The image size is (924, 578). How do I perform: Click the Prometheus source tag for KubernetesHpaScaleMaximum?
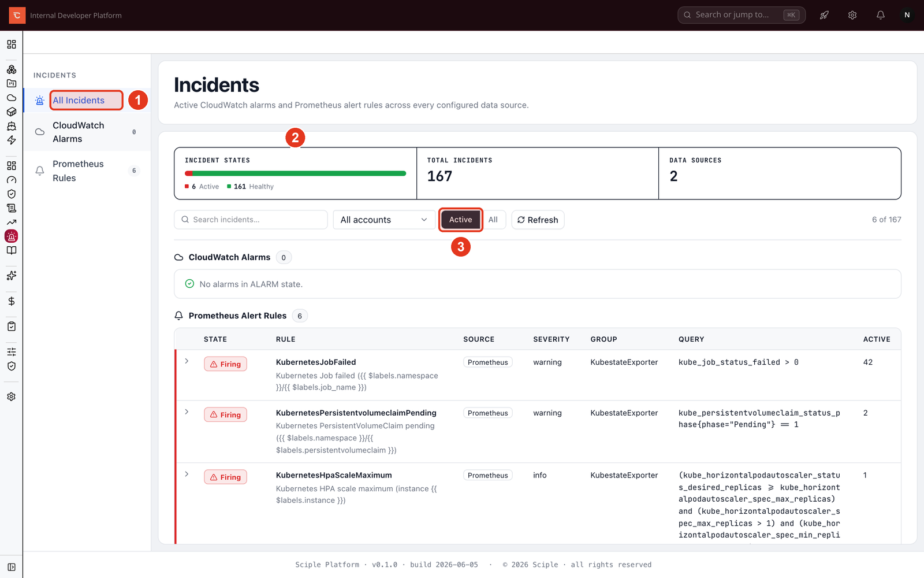[x=488, y=476]
